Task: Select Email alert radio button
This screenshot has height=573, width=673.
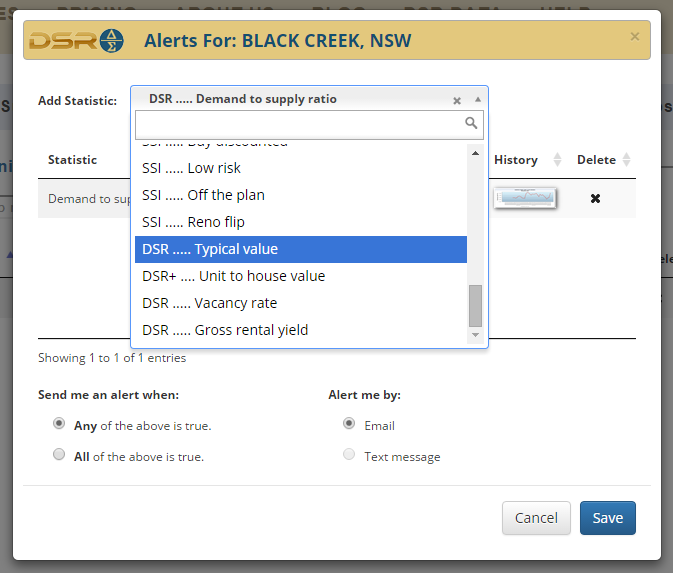Action: (x=349, y=424)
